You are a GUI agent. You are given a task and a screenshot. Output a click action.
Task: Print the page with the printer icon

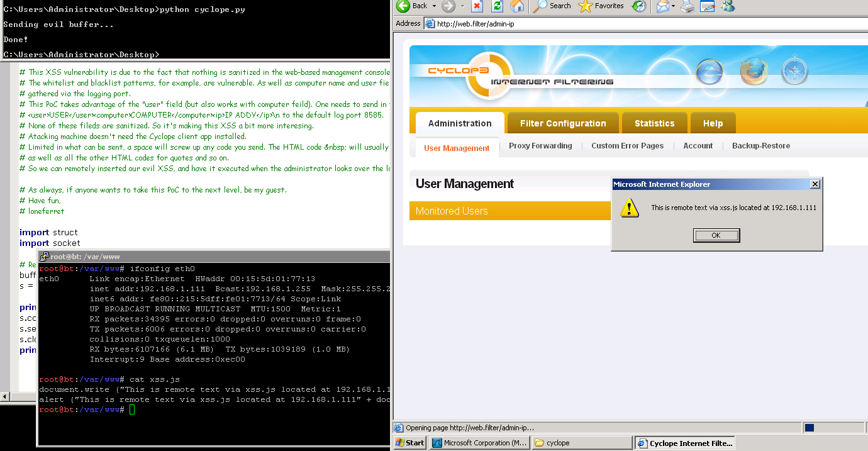pyautogui.click(x=687, y=6)
